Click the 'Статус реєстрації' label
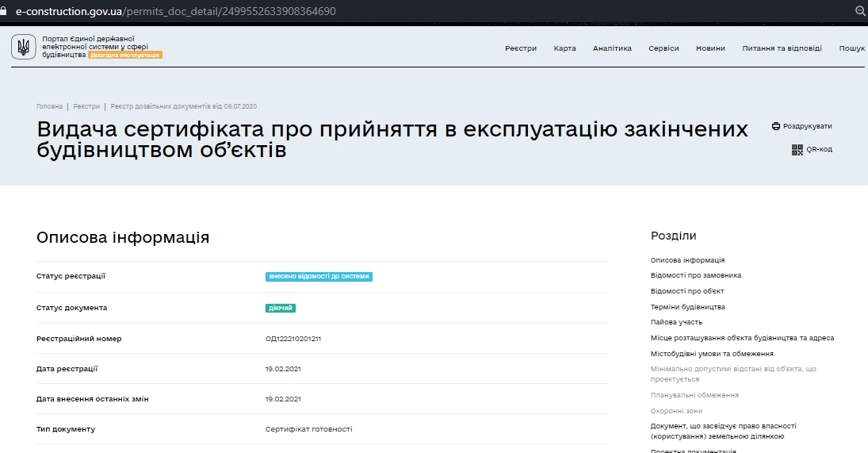 71,276
